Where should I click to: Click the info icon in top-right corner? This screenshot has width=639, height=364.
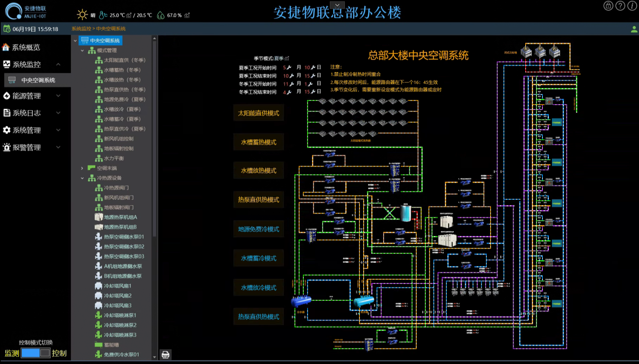coord(632,6)
